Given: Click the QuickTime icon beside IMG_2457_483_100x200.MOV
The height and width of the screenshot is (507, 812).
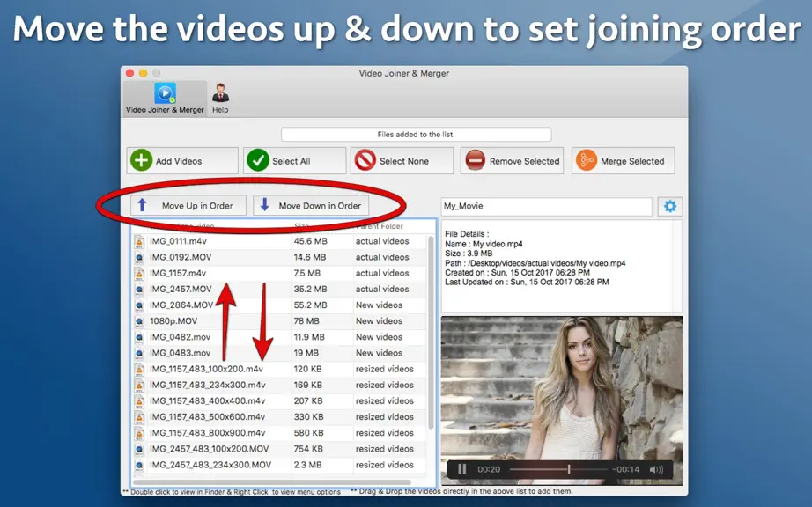Looking at the screenshot, I should coord(139,449).
